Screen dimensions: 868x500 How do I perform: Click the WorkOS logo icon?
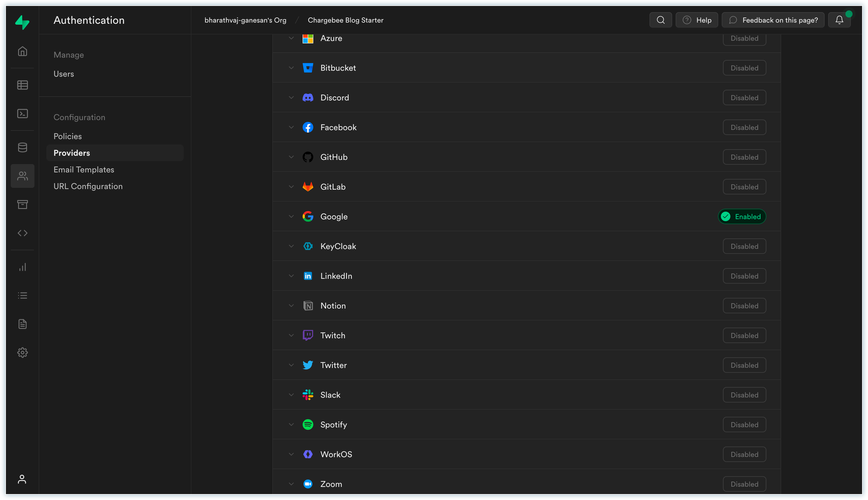point(308,454)
